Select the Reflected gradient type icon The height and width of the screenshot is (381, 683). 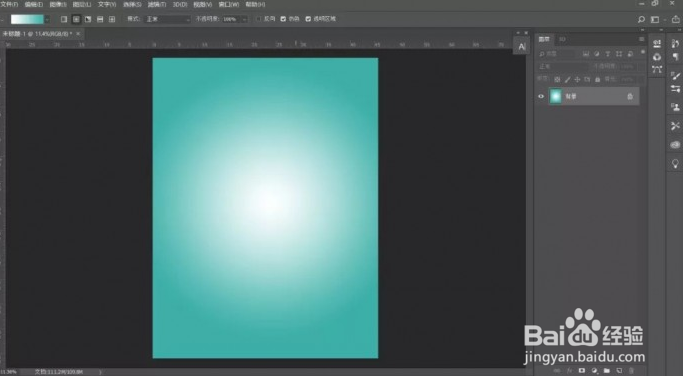[100, 19]
